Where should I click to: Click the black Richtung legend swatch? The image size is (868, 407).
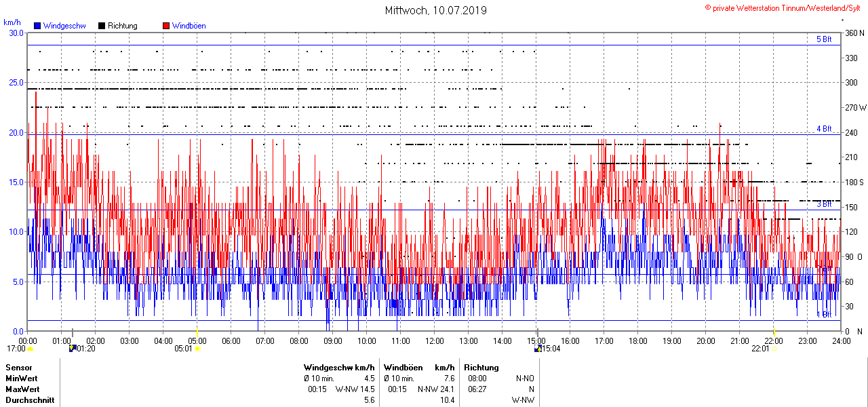tap(102, 26)
